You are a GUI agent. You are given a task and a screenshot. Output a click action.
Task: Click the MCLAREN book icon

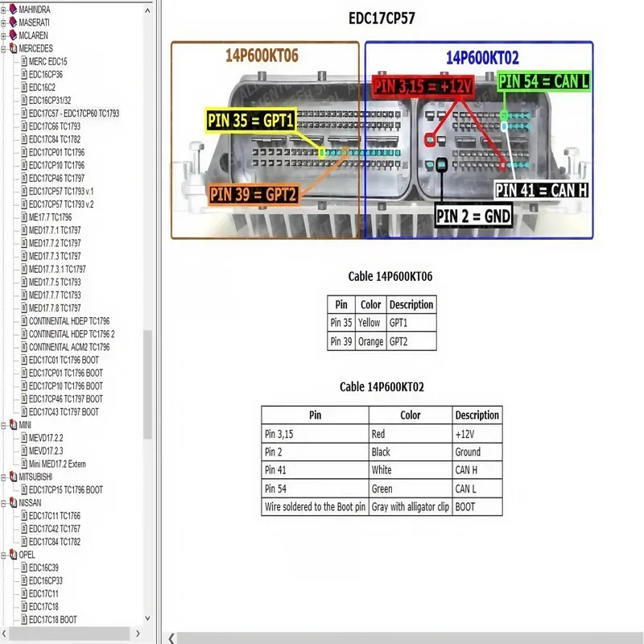(13, 35)
